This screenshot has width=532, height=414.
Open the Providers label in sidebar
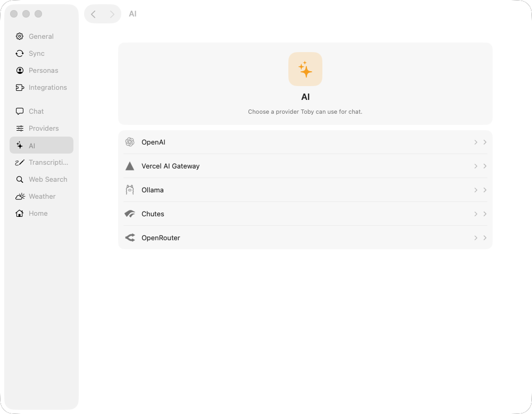[x=44, y=128]
